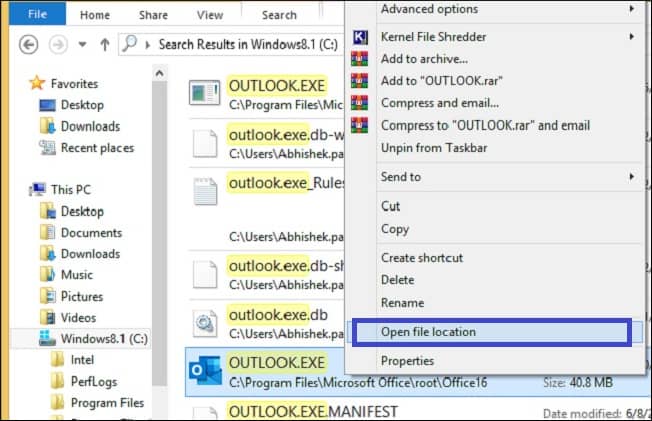Open the Advanced options submenu
This screenshot has height=421, width=652.
(x=429, y=9)
